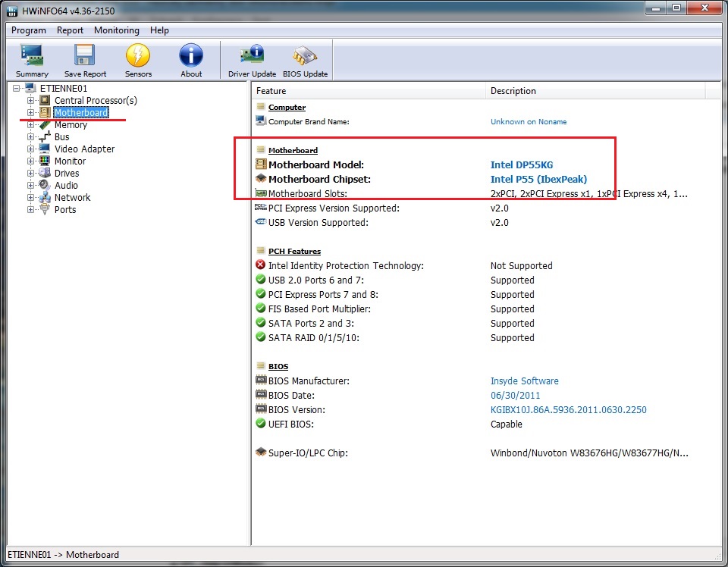The image size is (728, 567).
Task: Click the PCH Features section heading
Action: click(x=294, y=251)
